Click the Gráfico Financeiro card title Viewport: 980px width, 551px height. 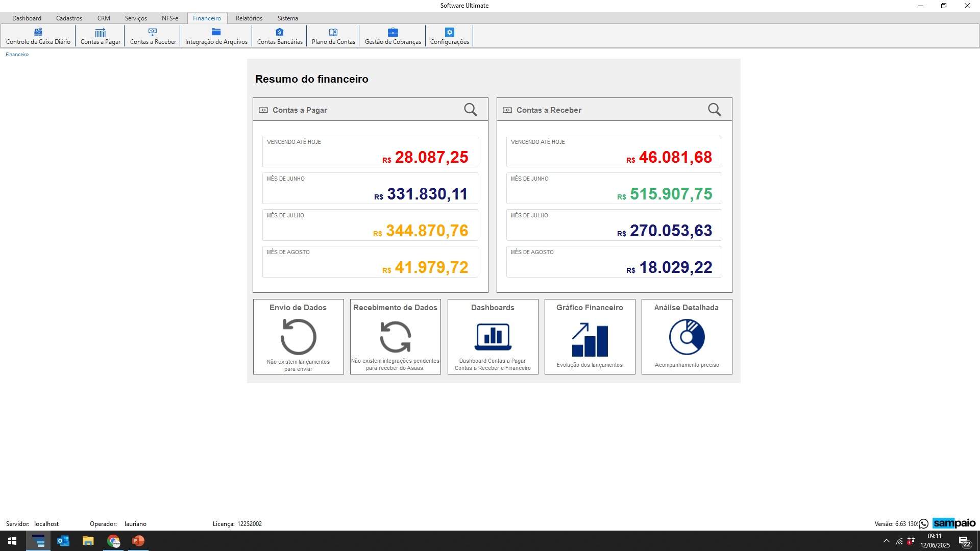[590, 308]
